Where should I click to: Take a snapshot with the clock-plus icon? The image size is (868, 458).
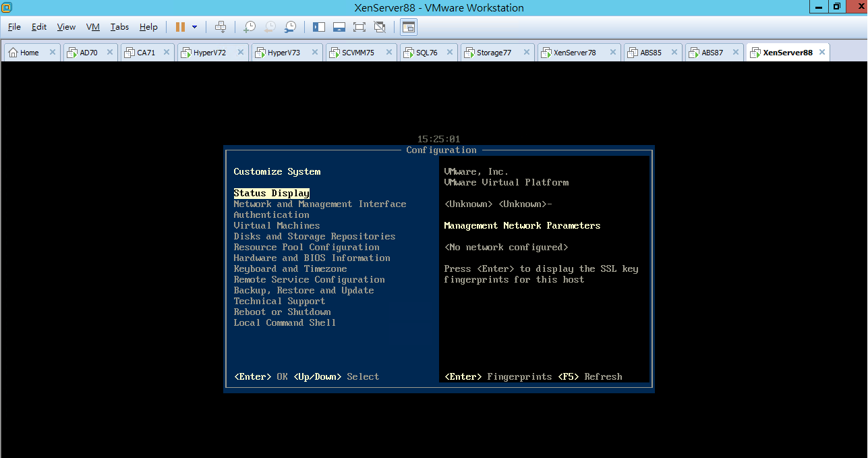250,27
